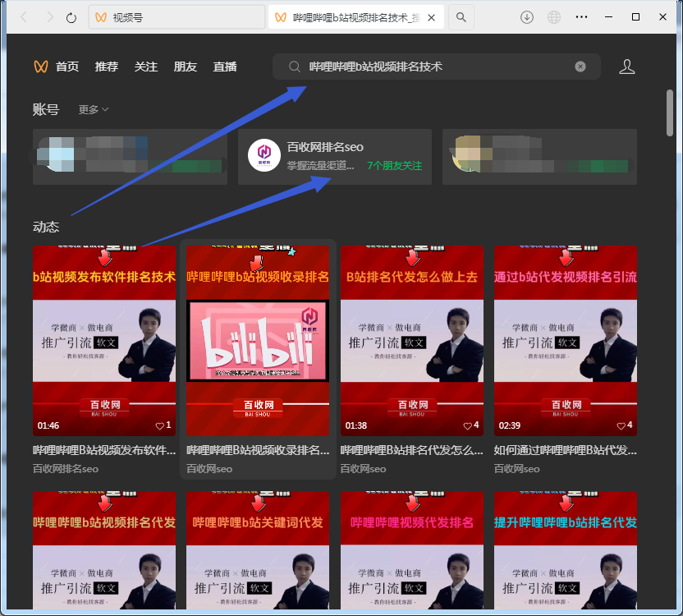Screen dimensions: 683x616
Task: Play the B站排名代发怎么做上去 video thumbnail
Action: pyautogui.click(x=412, y=341)
